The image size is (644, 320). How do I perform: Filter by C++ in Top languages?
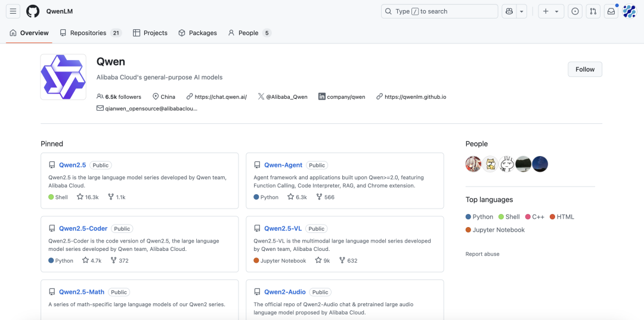(535, 217)
